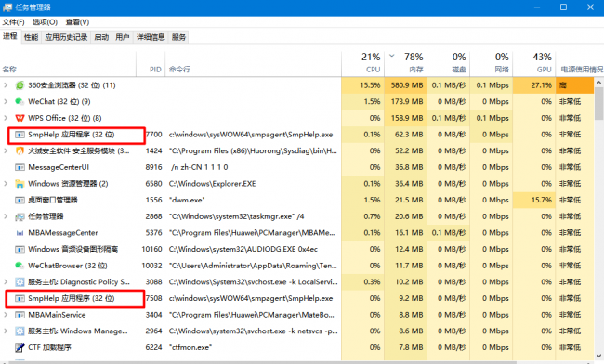The height and width of the screenshot is (364, 604).
Task: Open the 选项(O) menu
Action: click(x=46, y=22)
